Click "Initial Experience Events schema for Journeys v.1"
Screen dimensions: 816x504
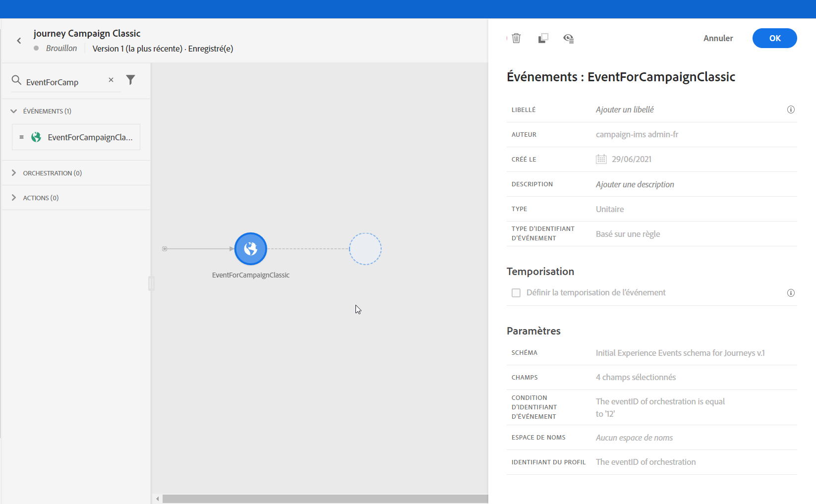(x=680, y=353)
